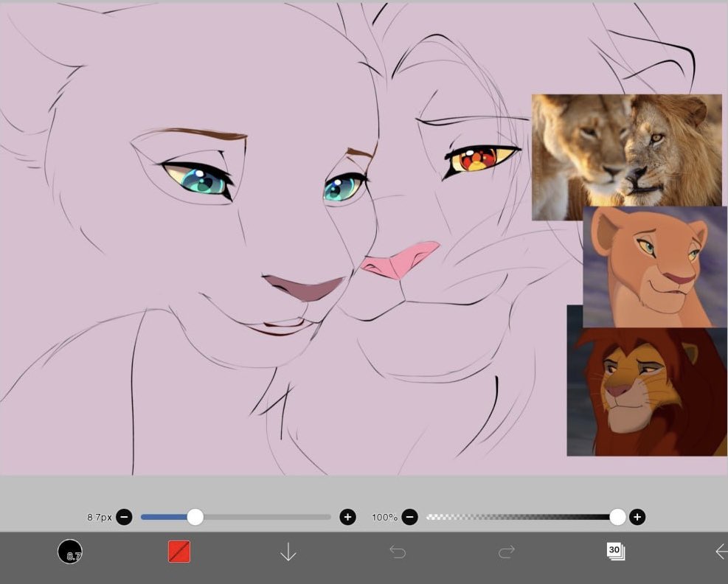Open the active color swatch with red slash
The image size is (728, 584).
178,550
